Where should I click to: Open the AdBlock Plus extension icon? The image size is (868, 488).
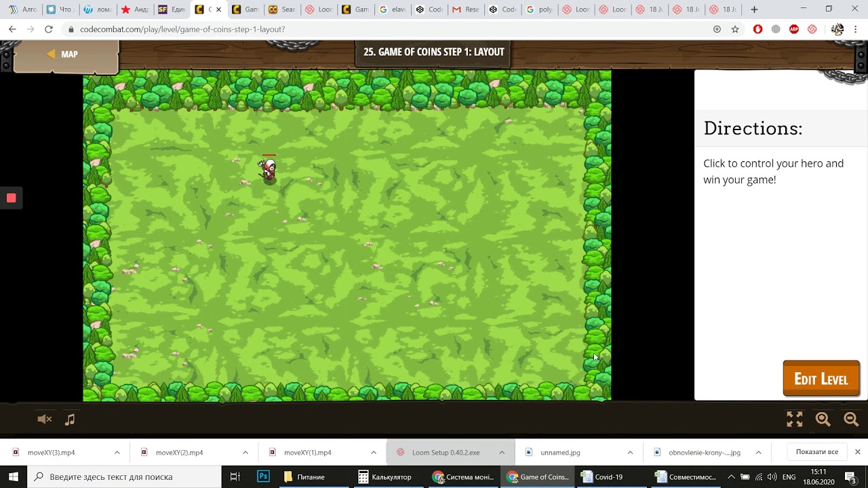click(x=794, y=29)
